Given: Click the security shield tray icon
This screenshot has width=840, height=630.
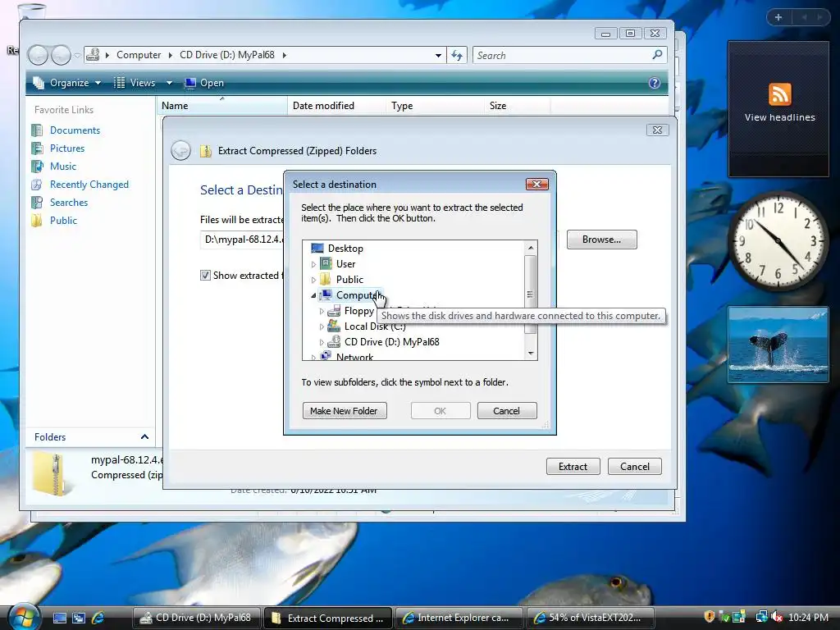Looking at the screenshot, I should (710, 617).
